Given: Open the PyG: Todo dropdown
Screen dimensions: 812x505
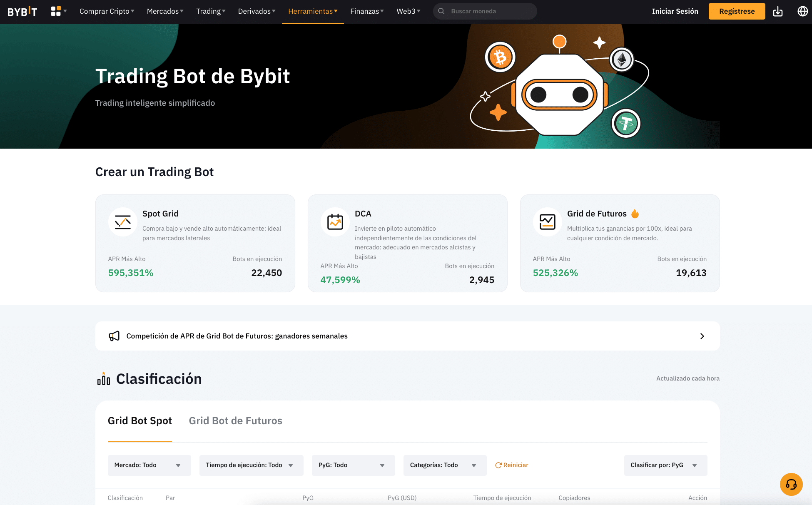Looking at the screenshot, I should 353,465.
